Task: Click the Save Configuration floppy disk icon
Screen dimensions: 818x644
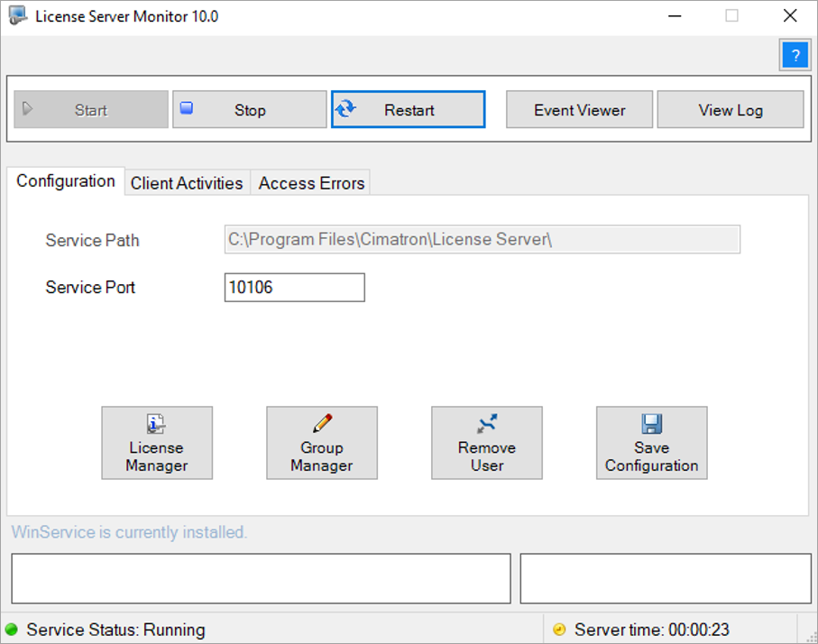Action: tap(651, 423)
